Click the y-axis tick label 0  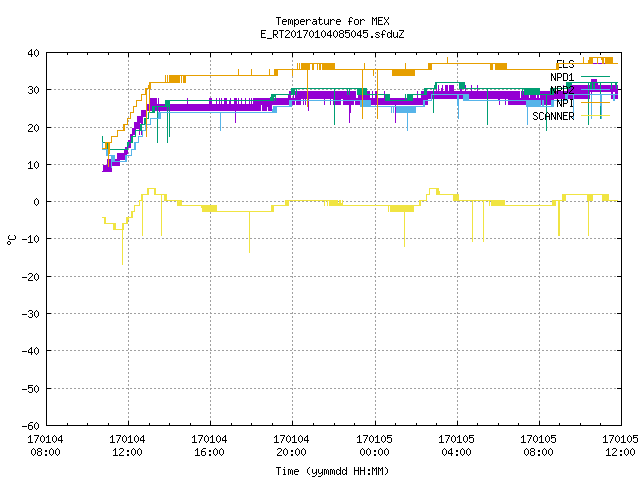click(x=37, y=202)
